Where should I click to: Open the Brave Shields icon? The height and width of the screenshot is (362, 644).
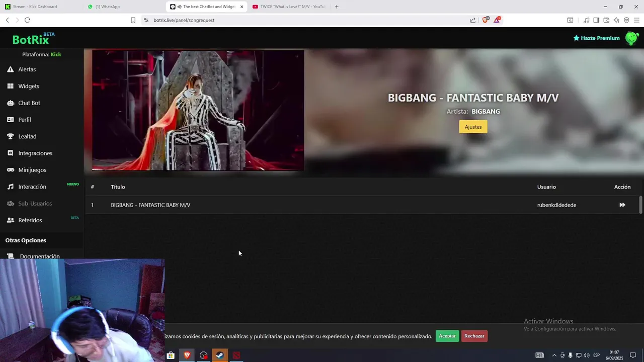(486, 20)
